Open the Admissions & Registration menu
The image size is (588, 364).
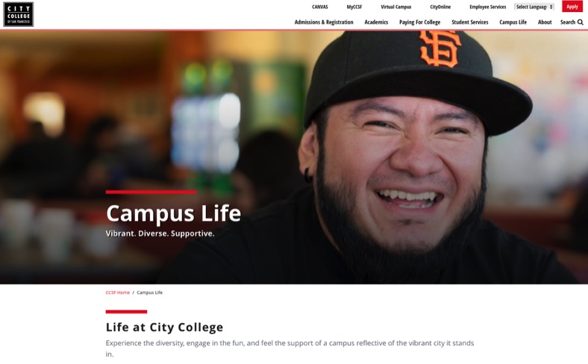click(324, 22)
